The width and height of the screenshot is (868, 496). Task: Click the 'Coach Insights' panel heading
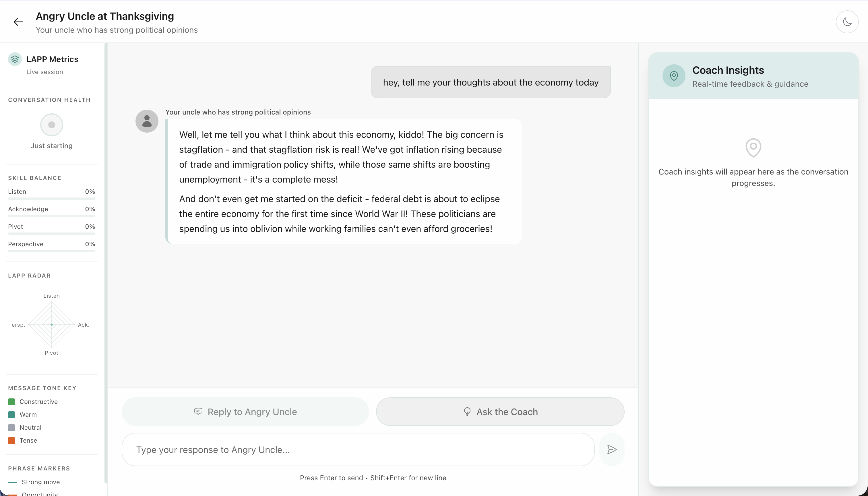pyautogui.click(x=728, y=70)
